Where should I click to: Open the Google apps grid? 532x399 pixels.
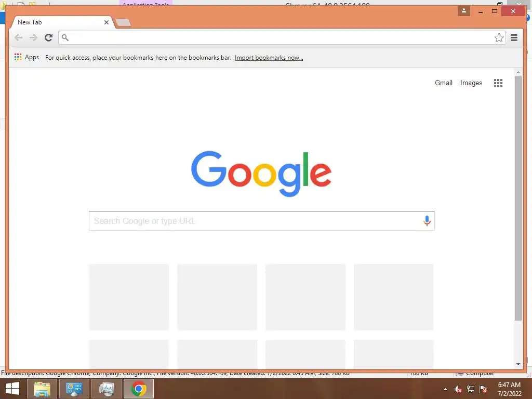(x=498, y=83)
